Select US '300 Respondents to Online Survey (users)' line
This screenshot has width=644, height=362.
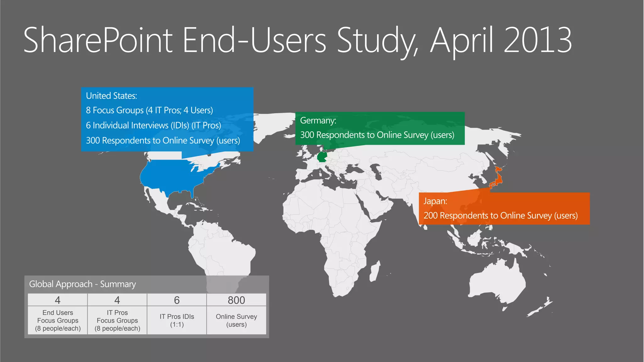tap(163, 141)
